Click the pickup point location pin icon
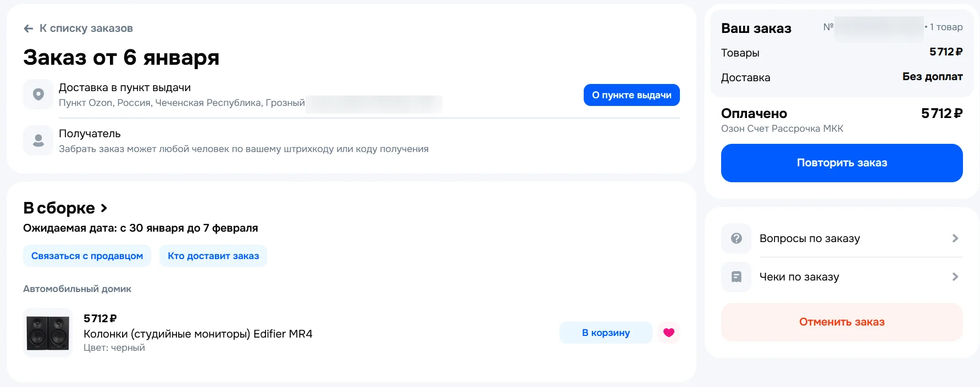980x387 pixels. (38, 94)
